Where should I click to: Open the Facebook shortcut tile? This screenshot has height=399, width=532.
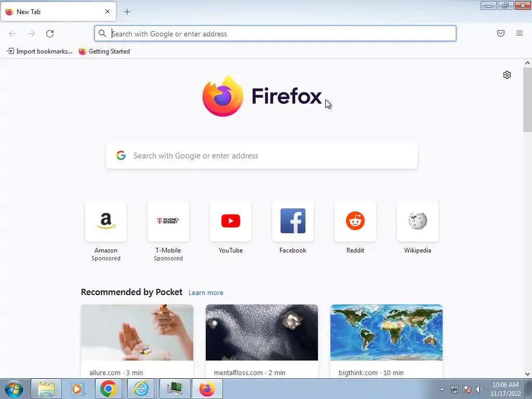[293, 221]
